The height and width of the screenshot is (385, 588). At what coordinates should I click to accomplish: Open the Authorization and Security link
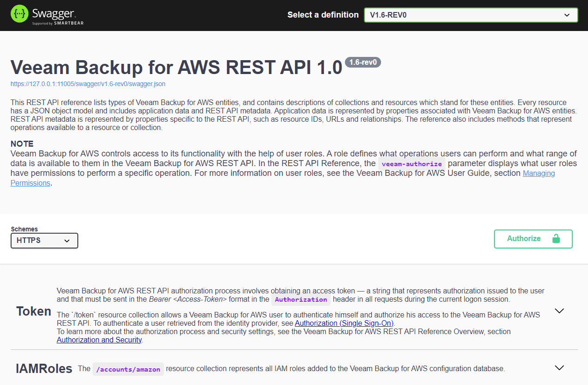coord(99,340)
